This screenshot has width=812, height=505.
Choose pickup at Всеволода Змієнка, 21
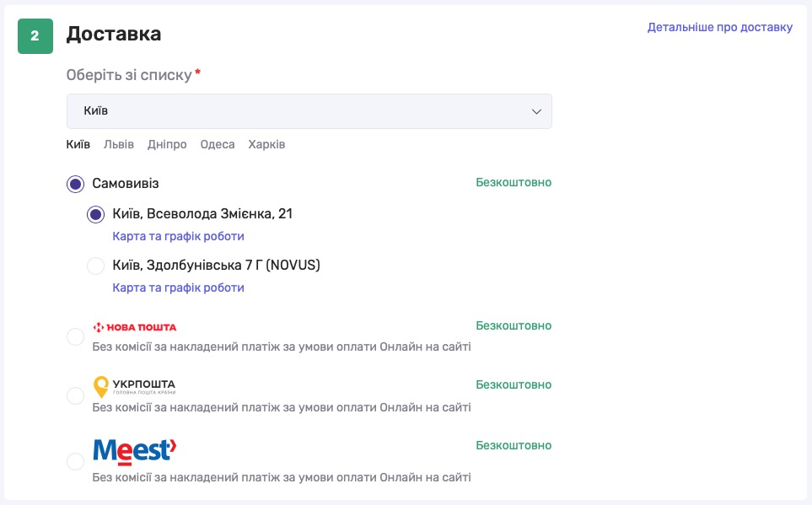[96, 214]
